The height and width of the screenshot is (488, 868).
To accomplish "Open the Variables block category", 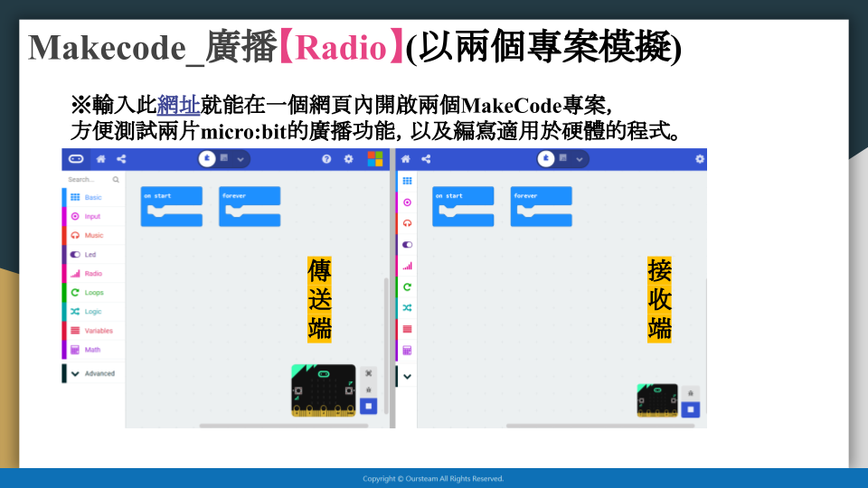I will click(x=93, y=331).
